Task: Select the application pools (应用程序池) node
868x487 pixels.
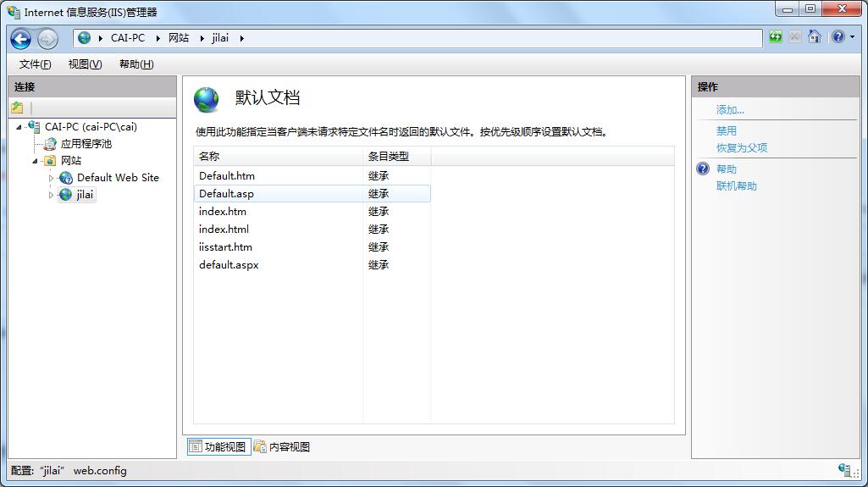Action: pyautogui.click(x=86, y=144)
